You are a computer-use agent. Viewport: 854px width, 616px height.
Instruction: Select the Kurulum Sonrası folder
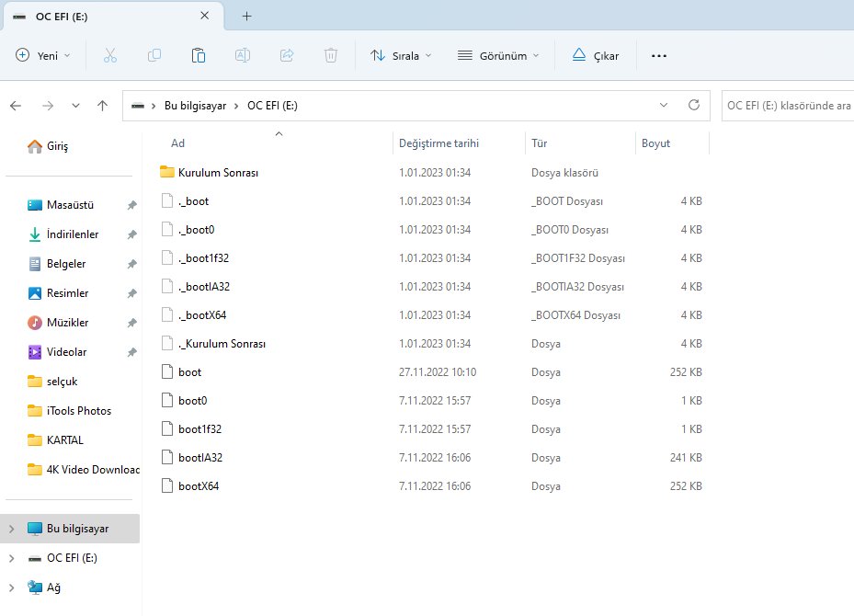click(218, 172)
